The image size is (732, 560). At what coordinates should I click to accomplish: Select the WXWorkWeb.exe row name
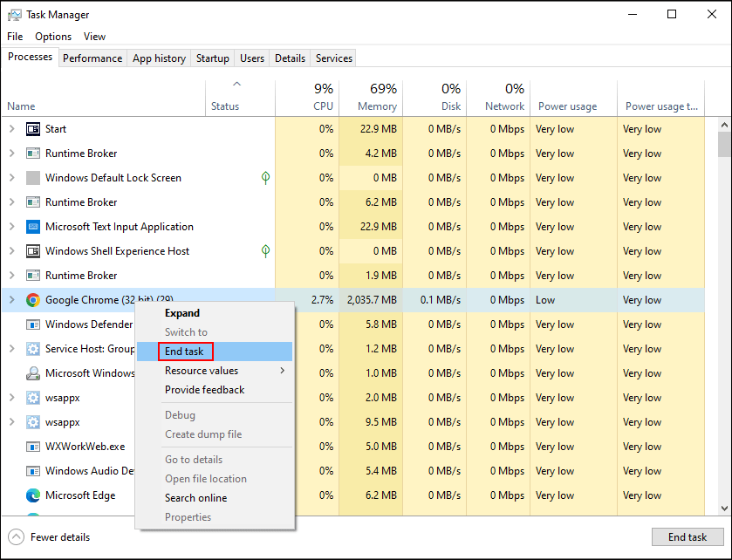tap(85, 447)
